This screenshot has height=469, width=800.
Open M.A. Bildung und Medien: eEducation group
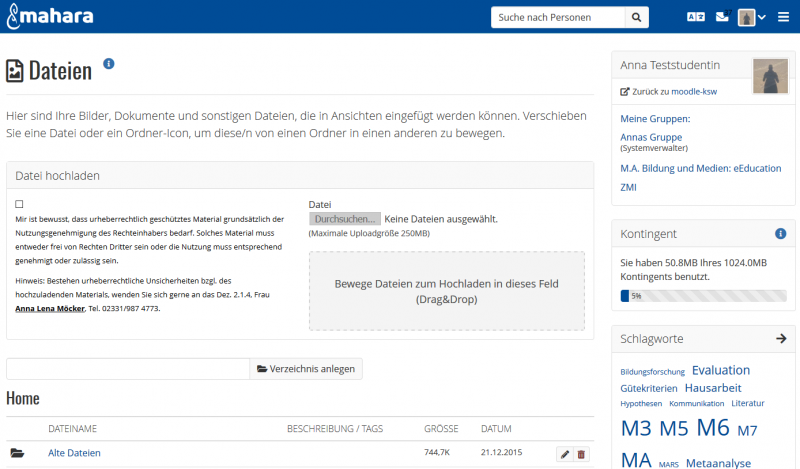click(x=701, y=168)
